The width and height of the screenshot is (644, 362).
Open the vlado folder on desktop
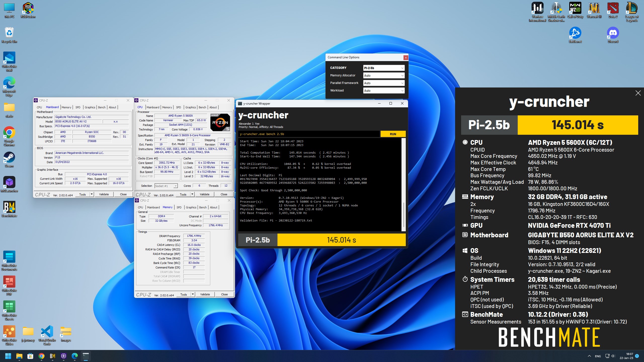[9, 110]
